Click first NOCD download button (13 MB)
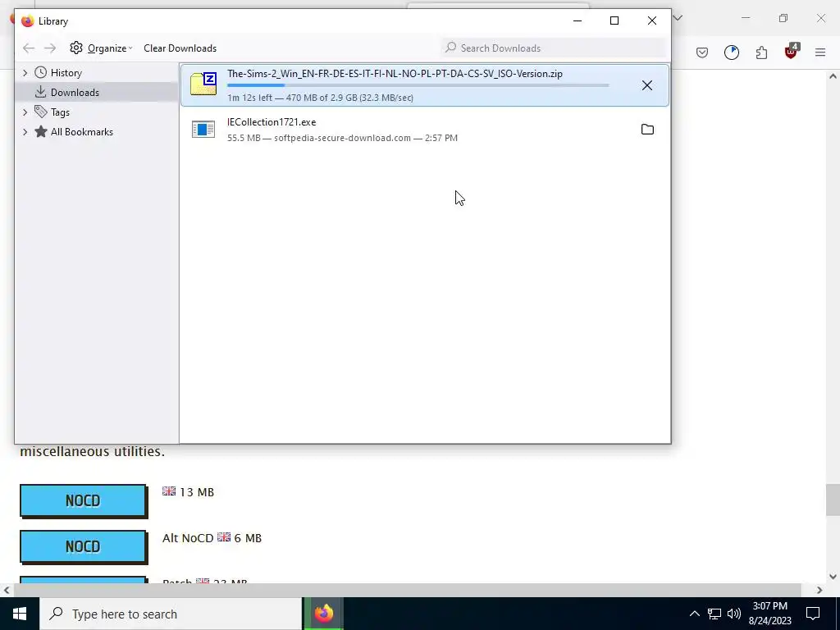This screenshot has height=630, width=840. (83, 501)
